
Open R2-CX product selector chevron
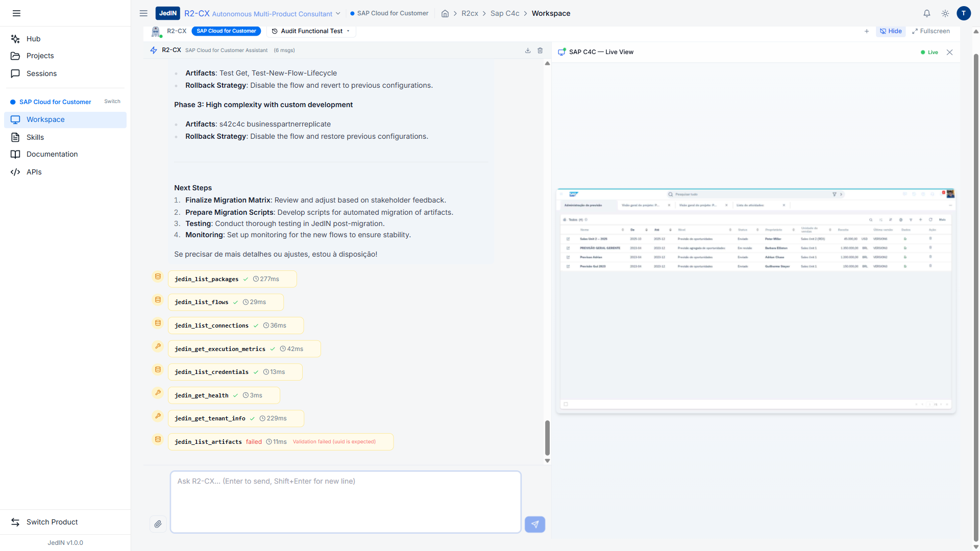338,14
